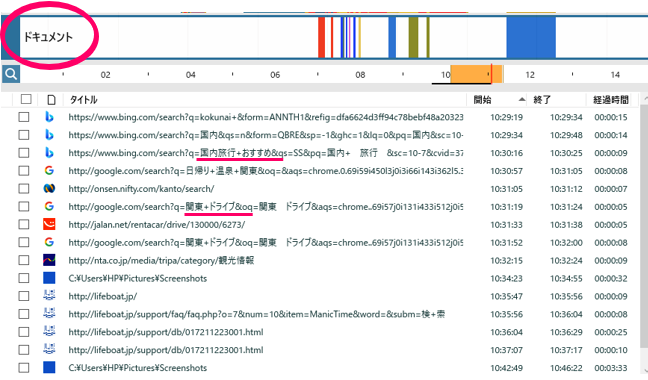Check the box for 10:42:49 Screenshots row
This screenshot has height=380, width=648.
point(24,368)
